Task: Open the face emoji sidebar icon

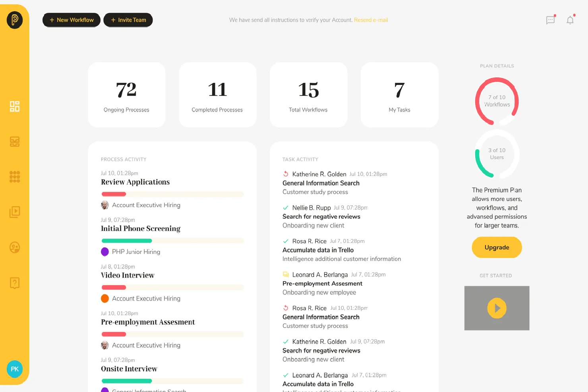Action: point(15,247)
